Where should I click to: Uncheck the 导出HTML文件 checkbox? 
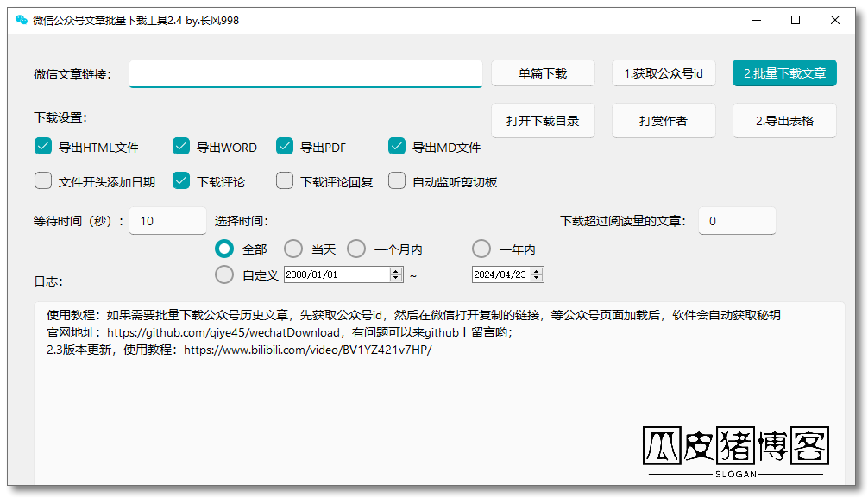coord(43,147)
